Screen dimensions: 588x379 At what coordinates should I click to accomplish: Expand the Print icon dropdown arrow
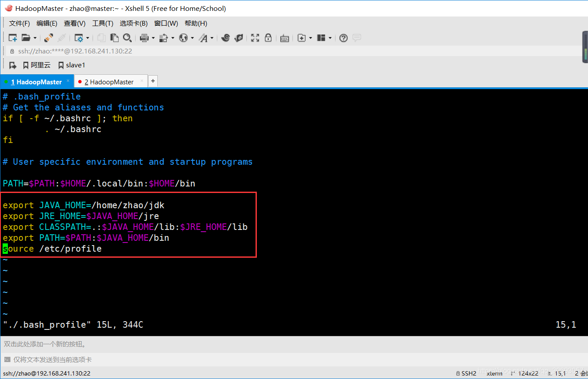153,38
